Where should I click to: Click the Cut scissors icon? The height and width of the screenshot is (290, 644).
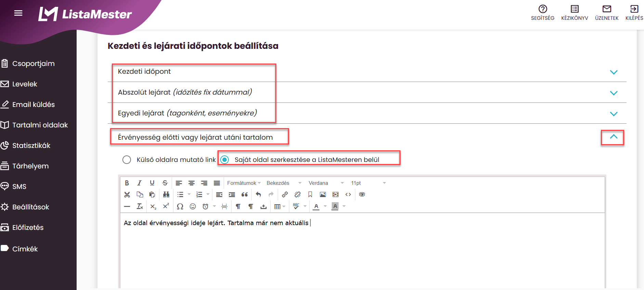[127, 195]
